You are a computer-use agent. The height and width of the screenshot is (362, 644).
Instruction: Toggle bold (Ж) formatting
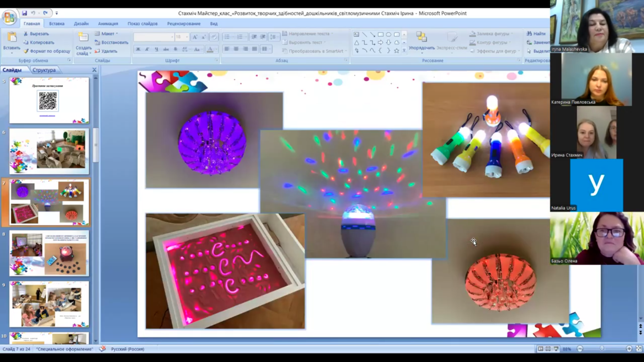(x=138, y=50)
